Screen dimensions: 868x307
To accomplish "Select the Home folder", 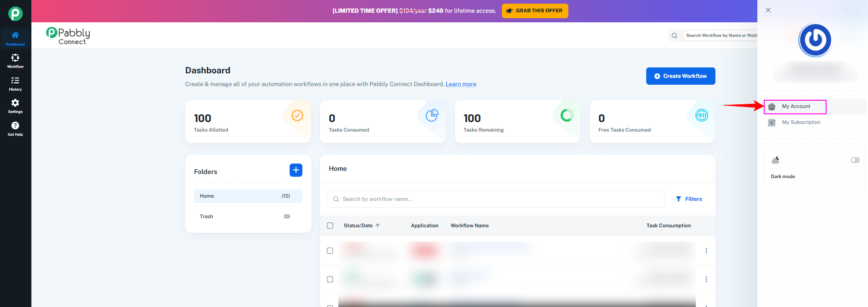I will (x=248, y=196).
